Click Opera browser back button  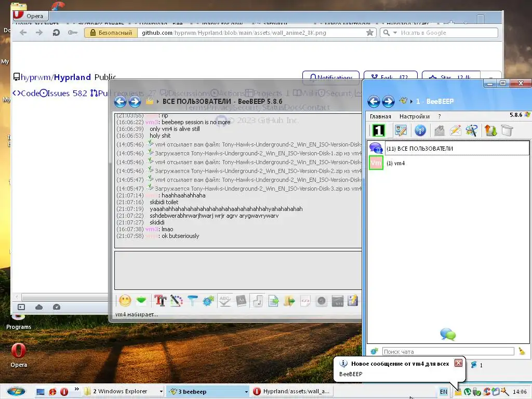pyautogui.click(x=23, y=33)
